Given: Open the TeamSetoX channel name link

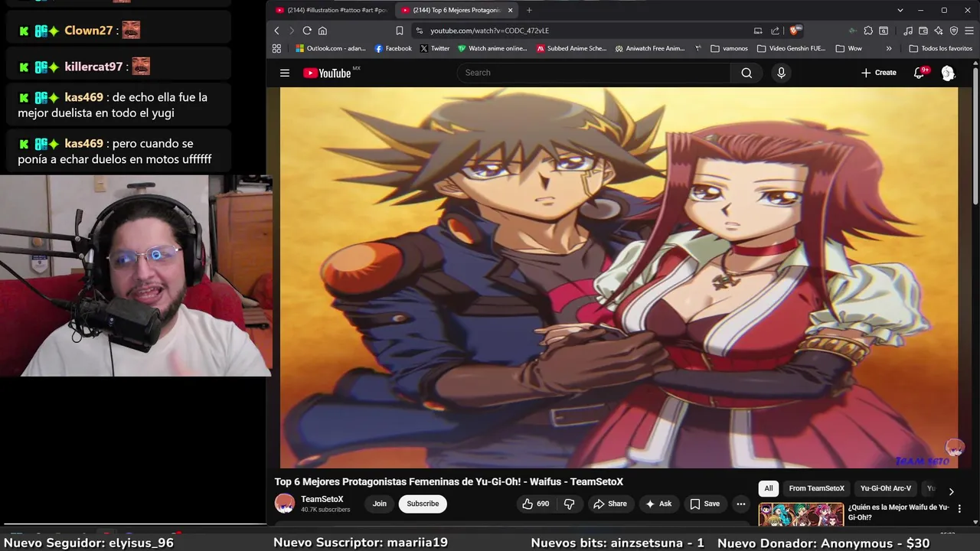Looking at the screenshot, I should coord(322,499).
